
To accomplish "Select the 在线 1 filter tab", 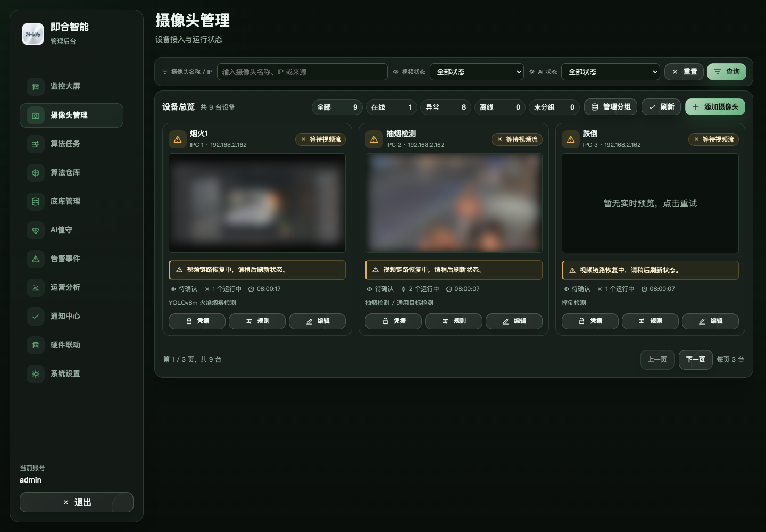I will pyautogui.click(x=392, y=107).
